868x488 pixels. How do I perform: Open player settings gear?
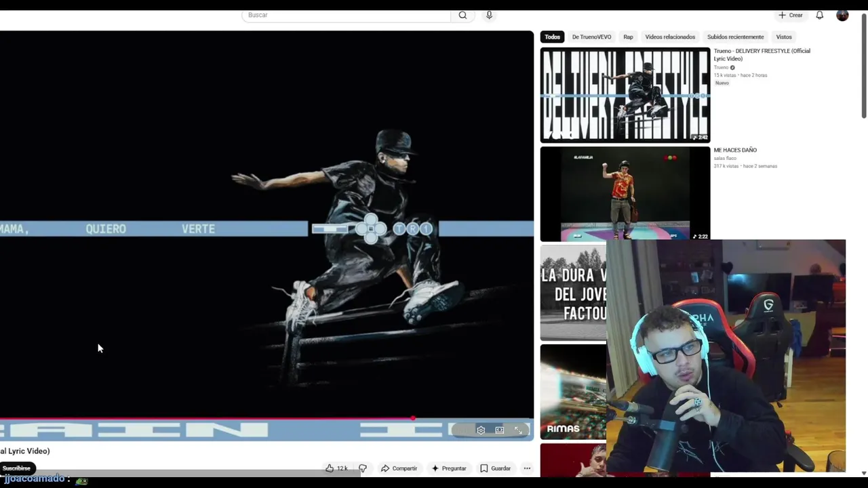[481, 430]
